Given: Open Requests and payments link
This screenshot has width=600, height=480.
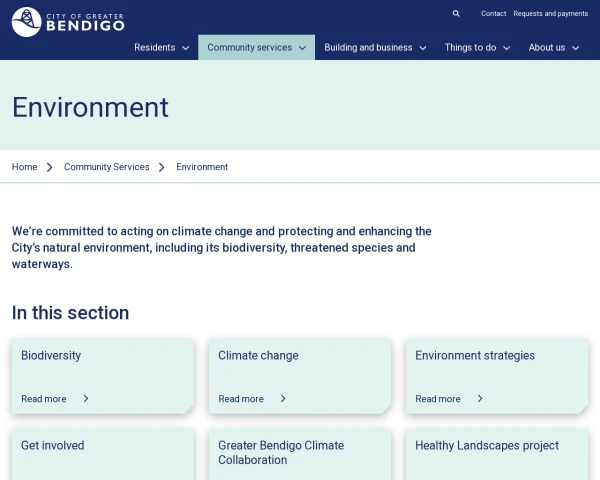Looking at the screenshot, I should (550, 14).
